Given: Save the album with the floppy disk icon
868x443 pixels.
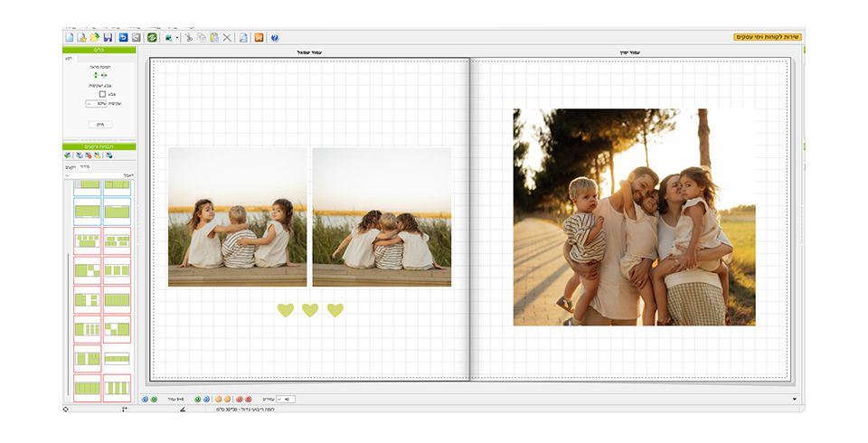Looking at the screenshot, I should pyautogui.click(x=108, y=38).
